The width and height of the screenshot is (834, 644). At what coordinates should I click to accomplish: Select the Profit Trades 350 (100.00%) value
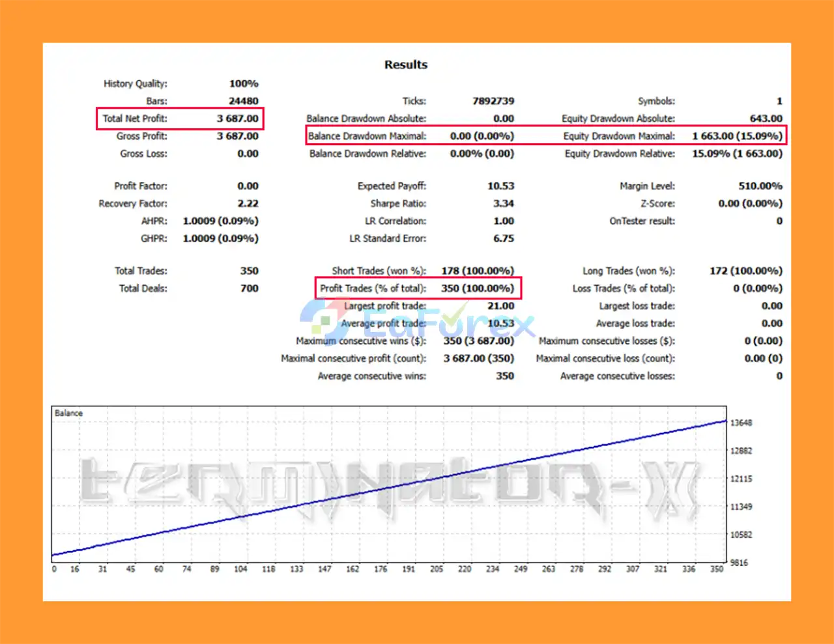(477, 288)
